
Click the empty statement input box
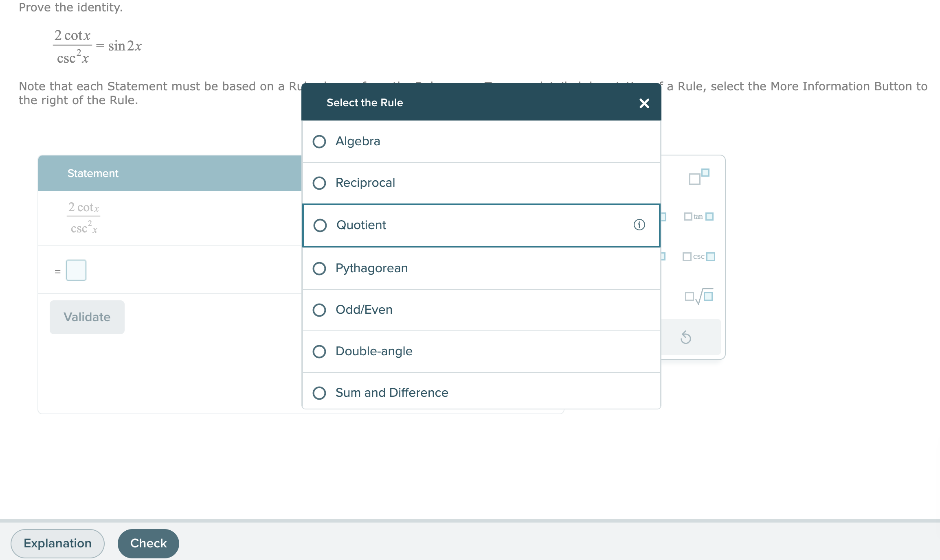[x=76, y=270]
